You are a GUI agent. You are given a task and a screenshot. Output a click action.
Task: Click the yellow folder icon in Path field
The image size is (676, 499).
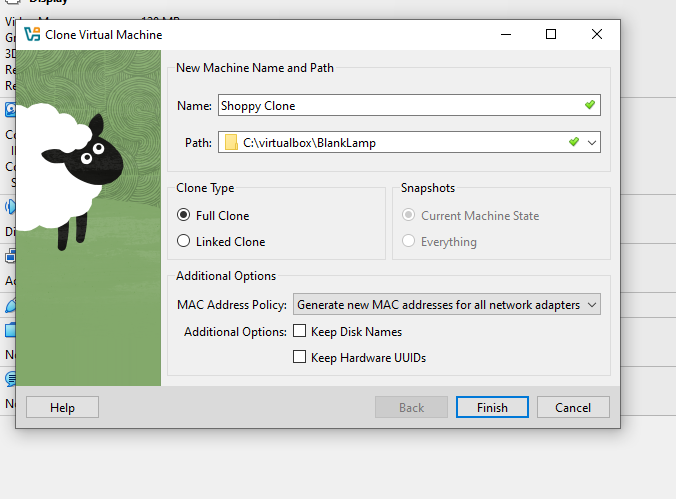231,142
